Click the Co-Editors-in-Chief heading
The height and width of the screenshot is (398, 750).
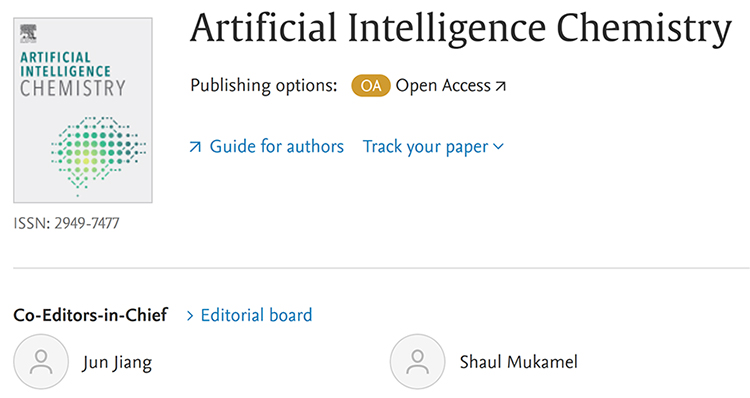(x=90, y=315)
